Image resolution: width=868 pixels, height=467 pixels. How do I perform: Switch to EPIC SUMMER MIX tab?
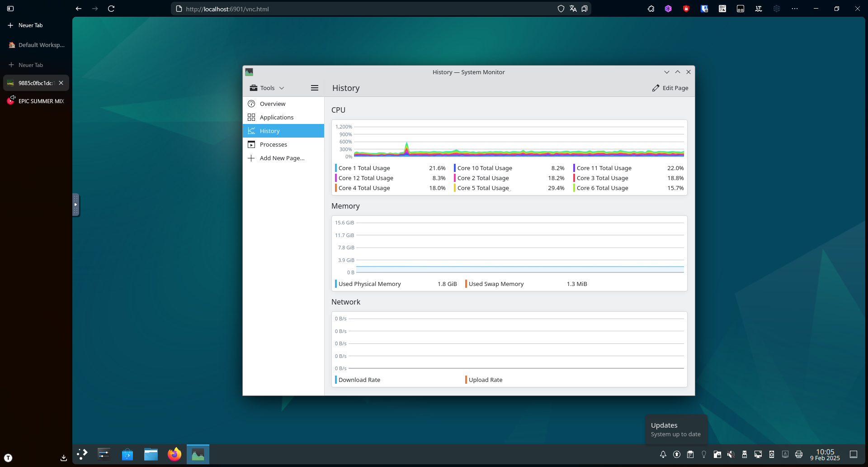36,101
